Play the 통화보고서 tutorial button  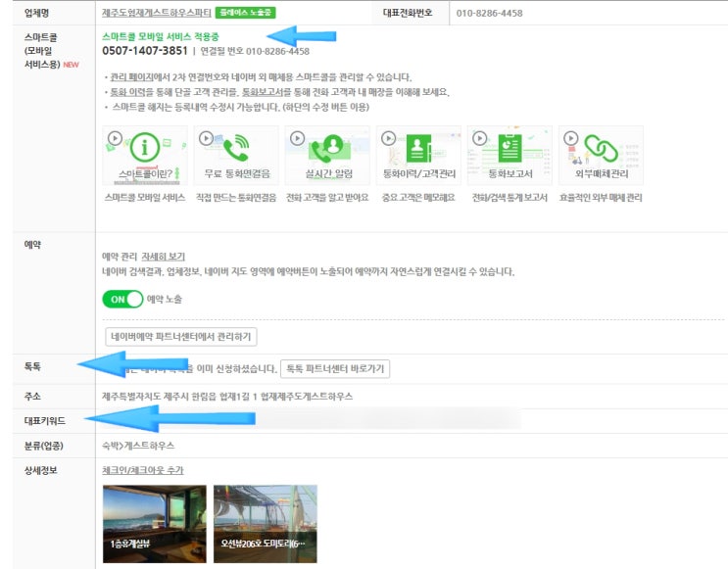(479, 138)
